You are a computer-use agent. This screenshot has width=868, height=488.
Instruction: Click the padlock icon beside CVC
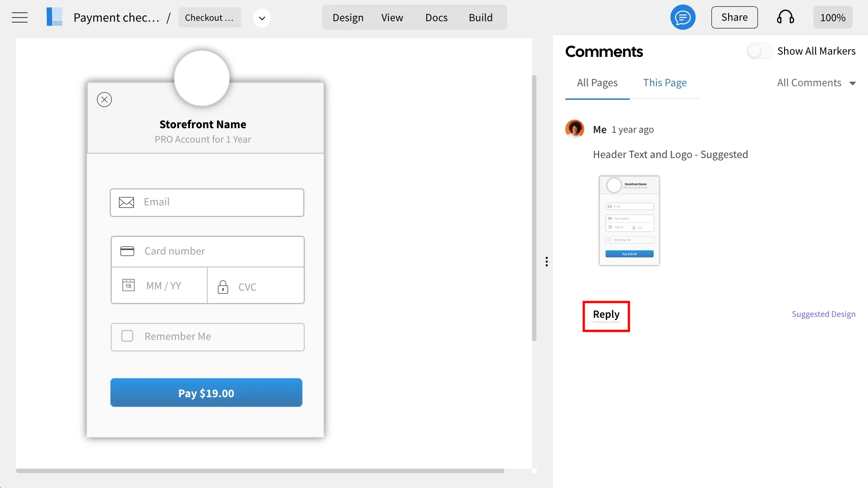(223, 287)
